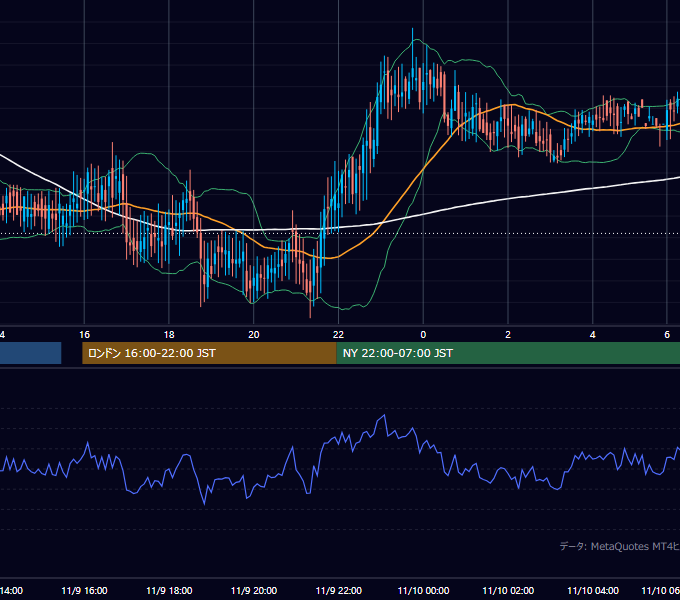
Task: Click the 11/10 04:00 time axis label
Action: [593, 591]
